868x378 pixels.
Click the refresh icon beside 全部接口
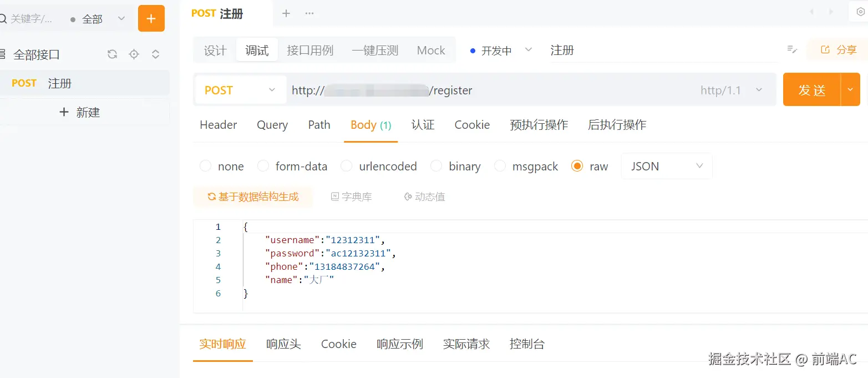click(x=112, y=54)
